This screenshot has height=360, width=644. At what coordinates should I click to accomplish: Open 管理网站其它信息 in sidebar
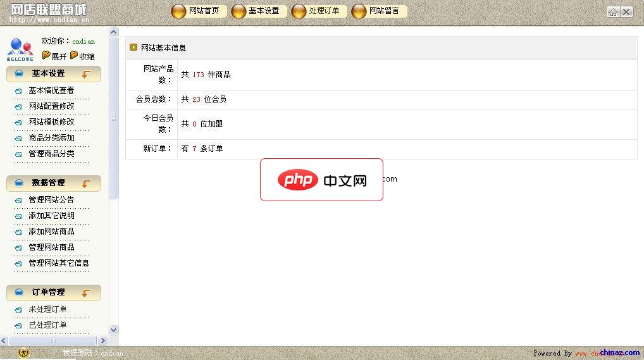point(59,263)
